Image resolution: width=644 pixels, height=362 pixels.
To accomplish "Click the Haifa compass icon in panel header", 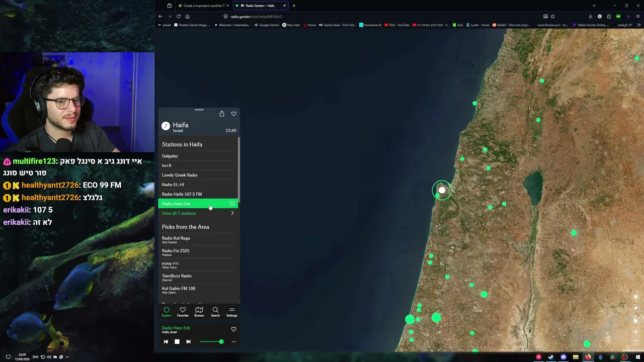I will pos(166,126).
